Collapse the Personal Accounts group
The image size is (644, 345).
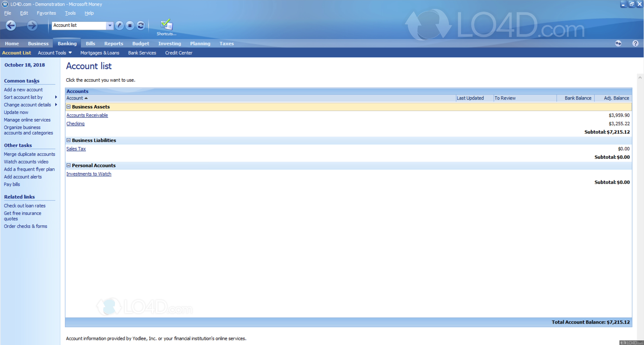[69, 165]
